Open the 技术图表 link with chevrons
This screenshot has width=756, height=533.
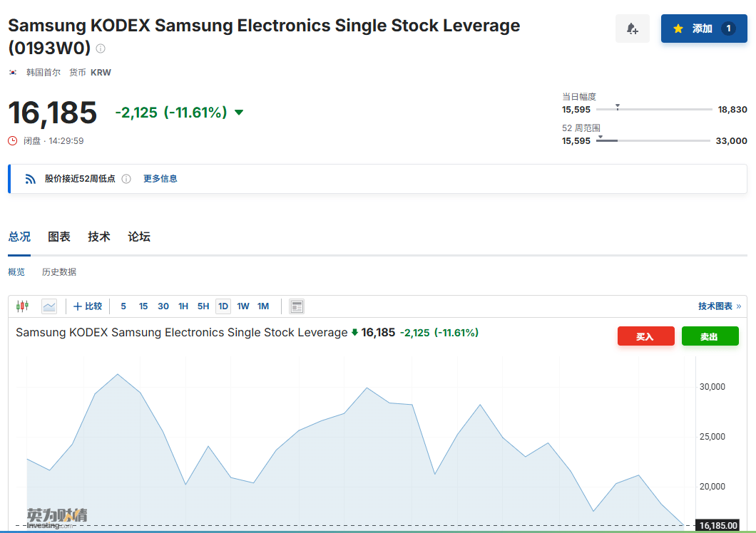click(x=720, y=306)
